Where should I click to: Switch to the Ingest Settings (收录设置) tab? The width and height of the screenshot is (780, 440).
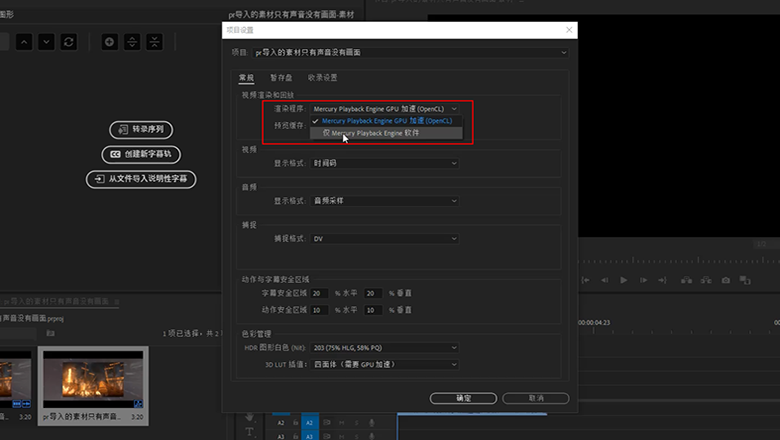pos(322,78)
